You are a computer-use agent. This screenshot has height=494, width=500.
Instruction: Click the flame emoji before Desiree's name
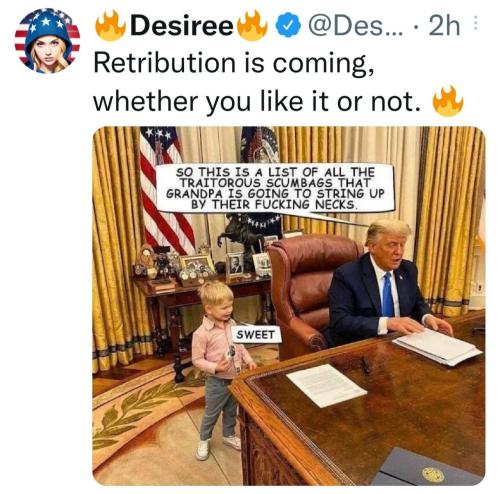tap(110, 25)
